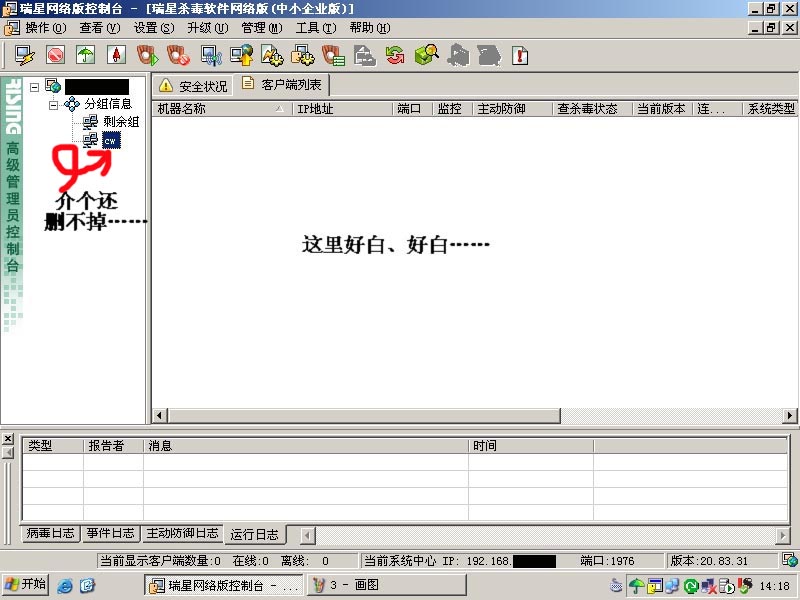Image resolution: width=800 pixels, height=600 pixels.
Task: Open the 查看(V) menu
Action: tap(99, 28)
